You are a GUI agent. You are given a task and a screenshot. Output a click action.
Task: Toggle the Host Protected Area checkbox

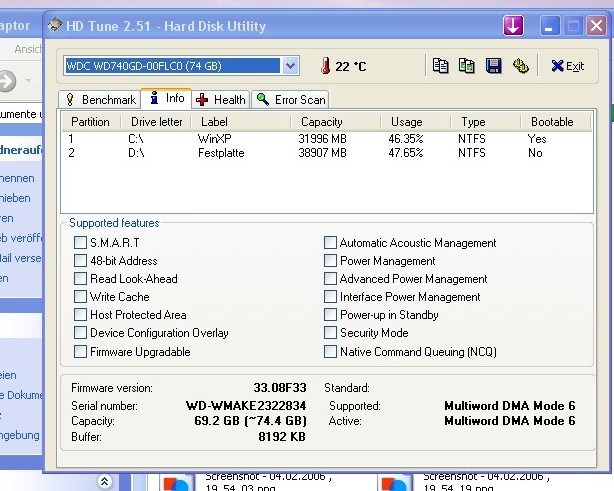pos(80,314)
